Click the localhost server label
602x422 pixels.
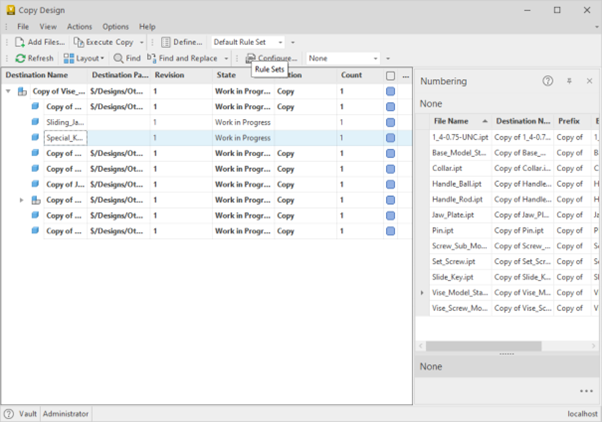click(x=582, y=414)
